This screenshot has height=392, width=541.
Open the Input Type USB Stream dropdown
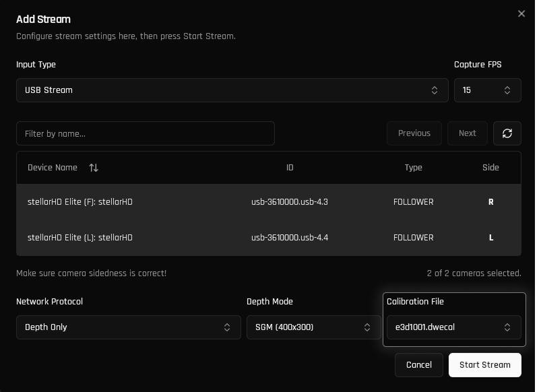(x=232, y=90)
